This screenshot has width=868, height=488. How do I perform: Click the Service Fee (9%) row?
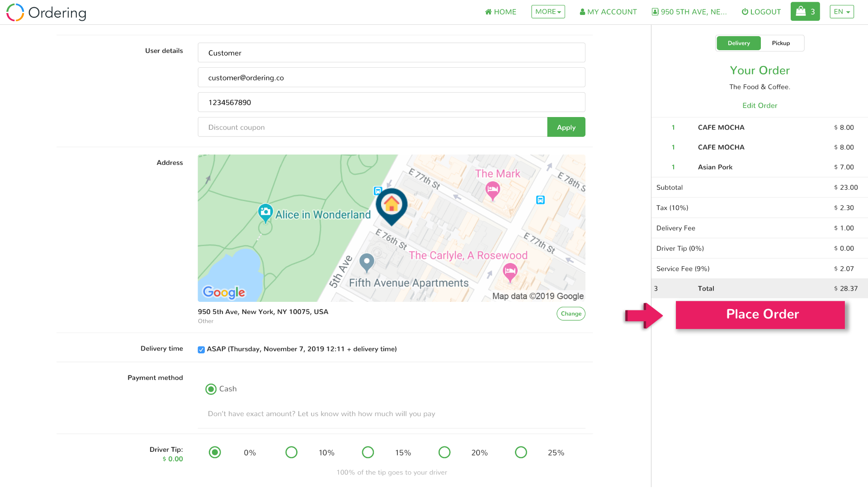759,268
